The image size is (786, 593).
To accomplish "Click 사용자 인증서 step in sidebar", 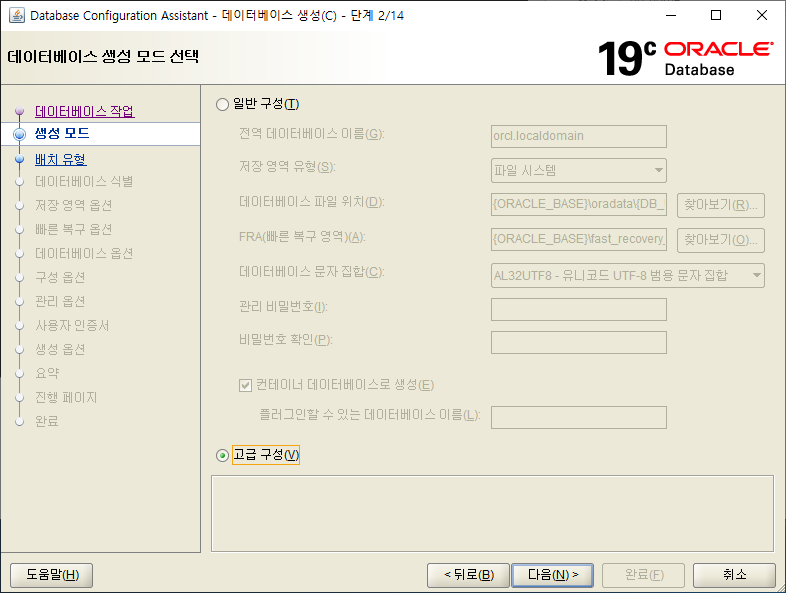I will (x=72, y=326).
